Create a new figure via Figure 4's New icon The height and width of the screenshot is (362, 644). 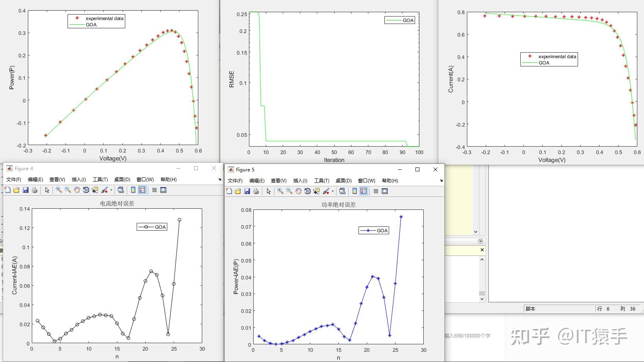(x=7, y=190)
